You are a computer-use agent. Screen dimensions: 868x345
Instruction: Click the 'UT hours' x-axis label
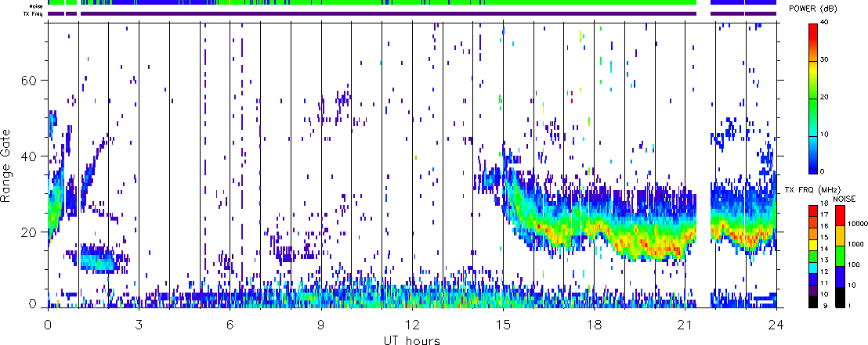pyautogui.click(x=412, y=340)
